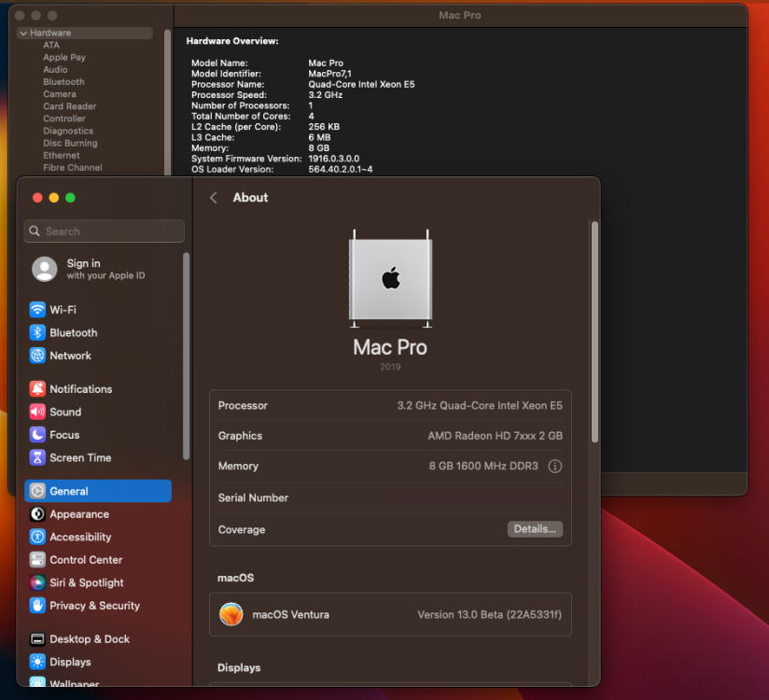Open Privacy & Security hand icon
Viewport: 769px width, 700px height.
tap(37, 606)
